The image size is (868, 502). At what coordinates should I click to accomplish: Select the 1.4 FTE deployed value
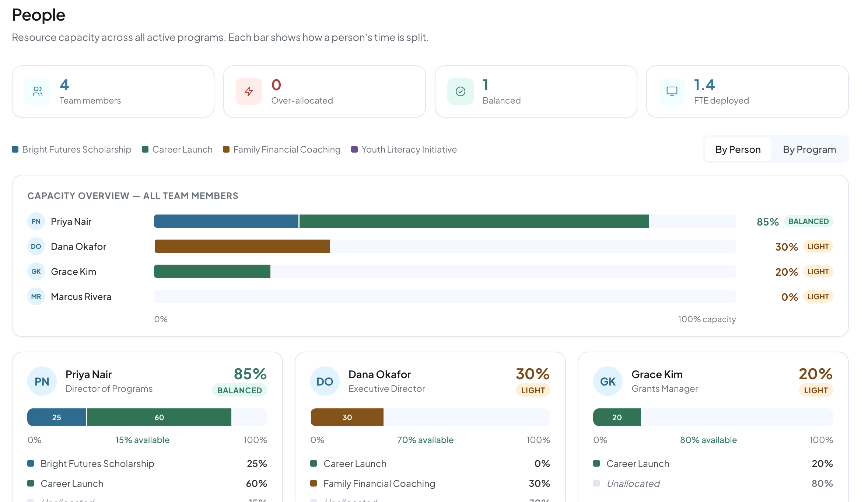click(704, 85)
